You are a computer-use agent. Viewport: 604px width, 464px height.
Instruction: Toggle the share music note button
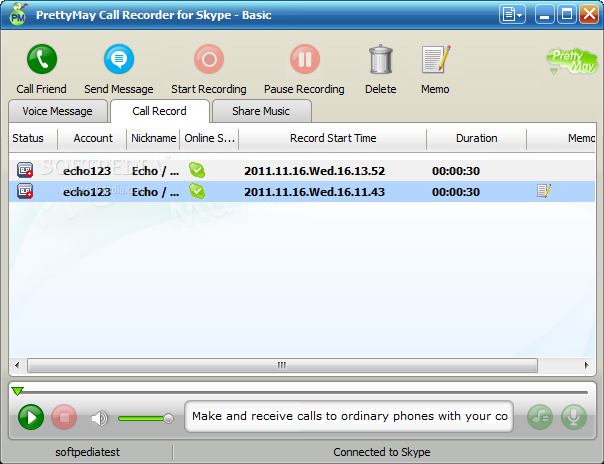pos(540,417)
